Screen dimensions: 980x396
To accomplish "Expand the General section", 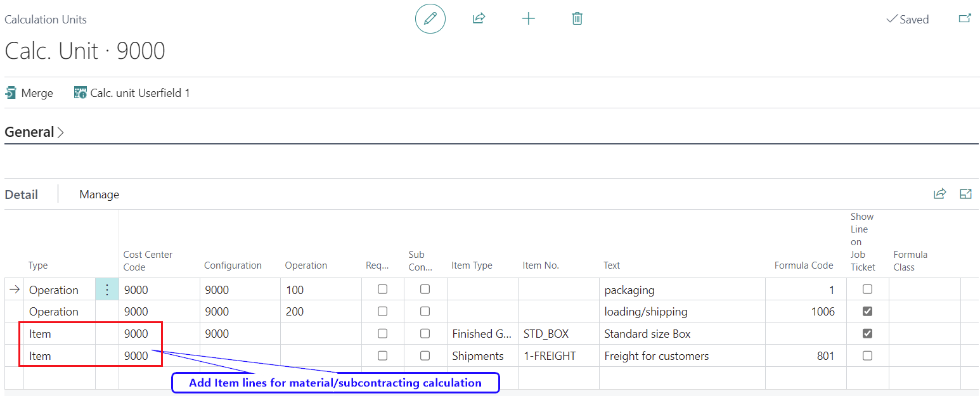I will [34, 132].
